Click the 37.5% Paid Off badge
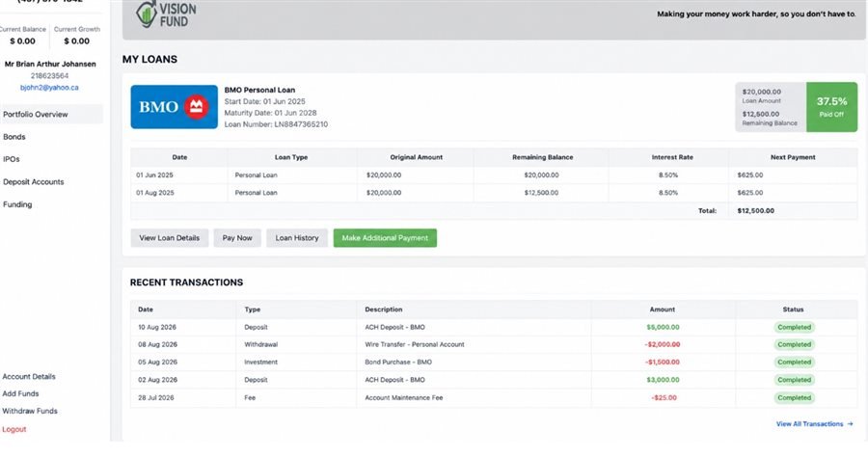 pyautogui.click(x=831, y=107)
